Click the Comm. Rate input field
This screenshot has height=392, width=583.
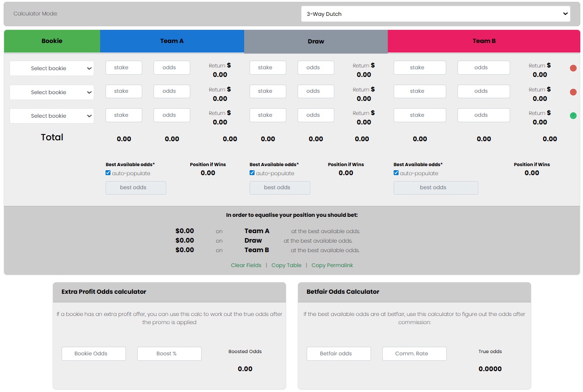click(414, 354)
